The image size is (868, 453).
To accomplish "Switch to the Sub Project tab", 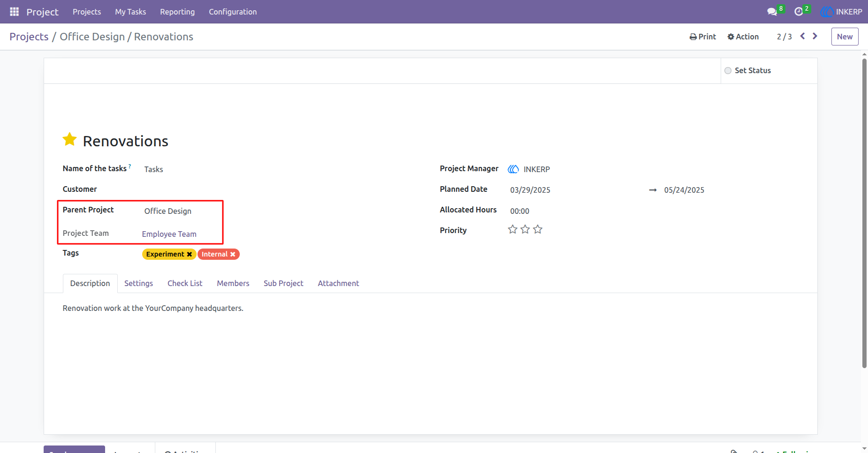I will [283, 283].
